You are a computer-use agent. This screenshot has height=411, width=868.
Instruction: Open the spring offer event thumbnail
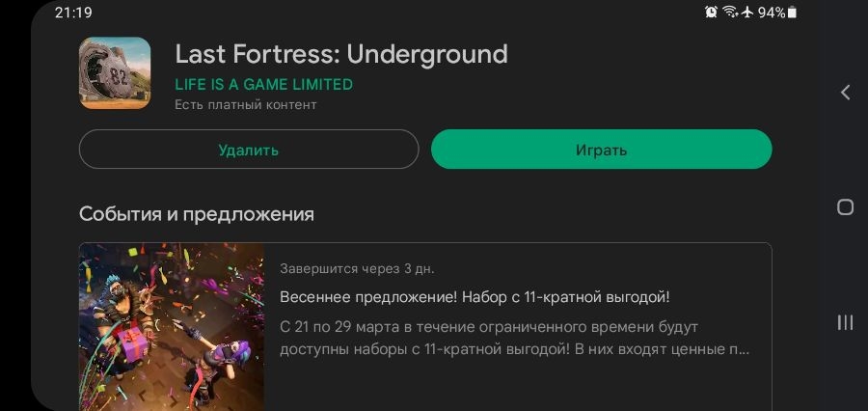pyautogui.click(x=172, y=327)
